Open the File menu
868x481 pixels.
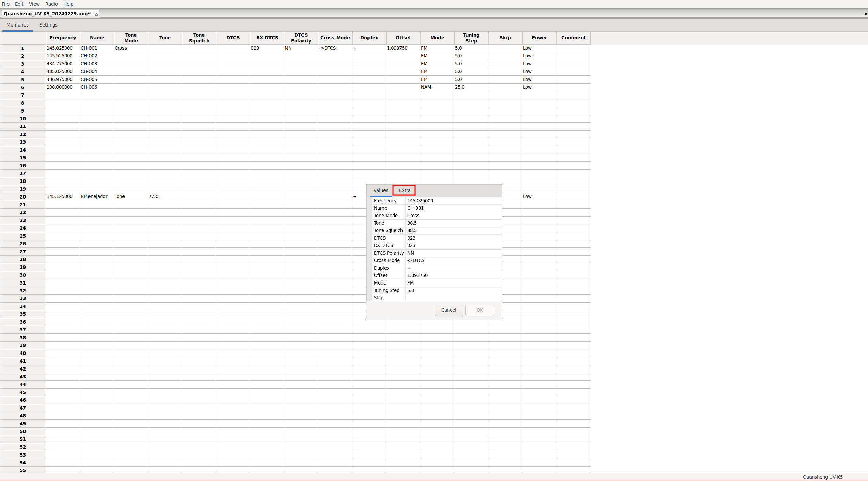pyautogui.click(x=6, y=4)
